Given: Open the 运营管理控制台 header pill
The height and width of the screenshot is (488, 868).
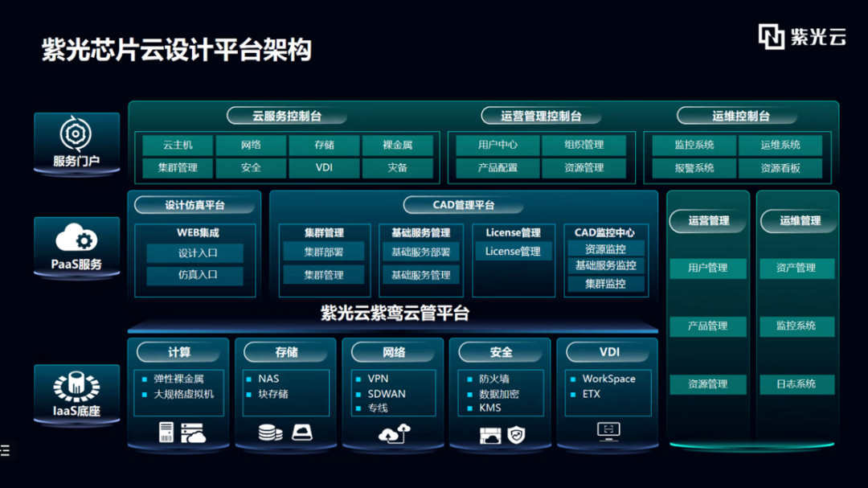Looking at the screenshot, I should pyautogui.click(x=541, y=116).
